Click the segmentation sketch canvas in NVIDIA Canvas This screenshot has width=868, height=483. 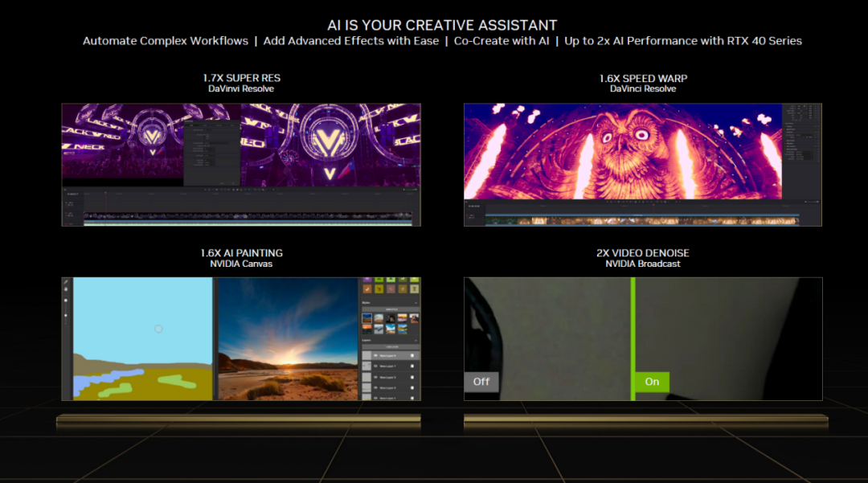pos(143,338)
